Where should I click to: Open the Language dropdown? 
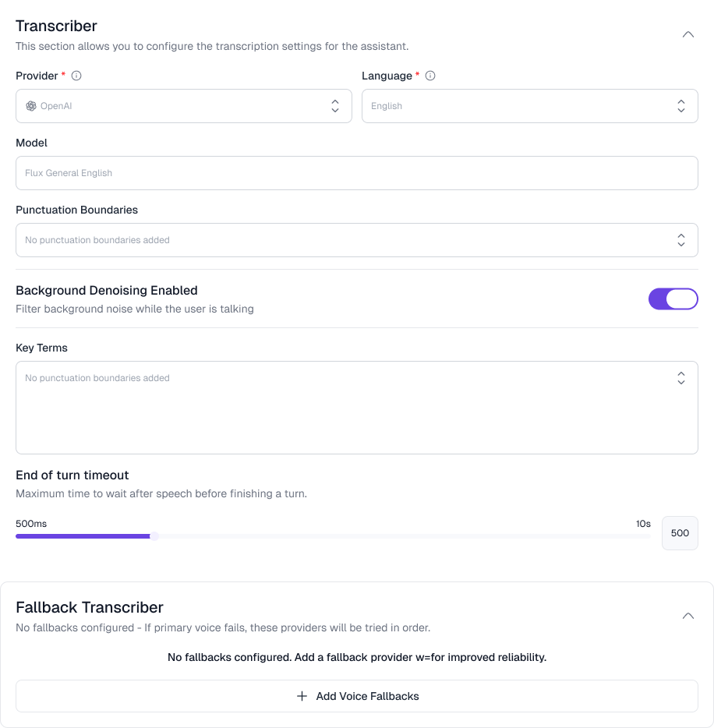point(530,106)
